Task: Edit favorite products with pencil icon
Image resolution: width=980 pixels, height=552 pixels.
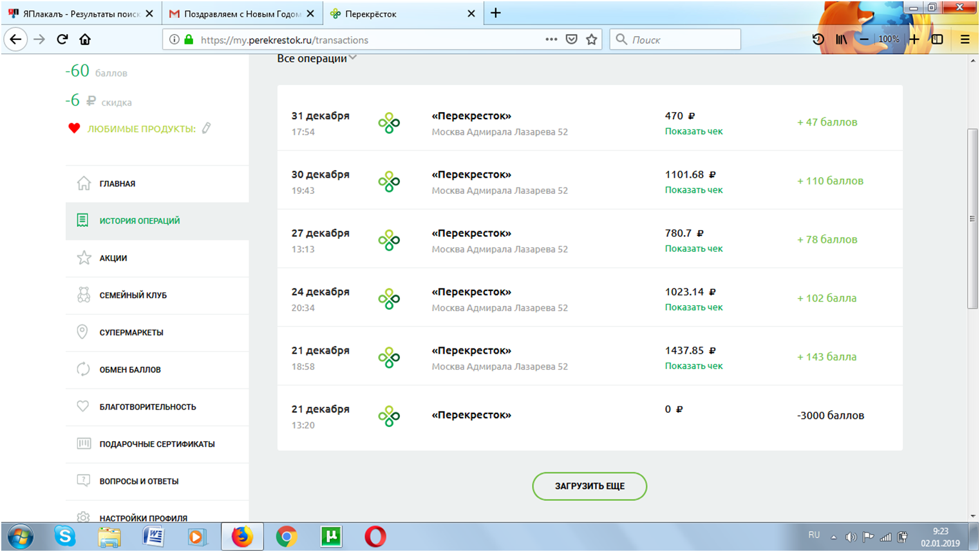Action: (206, 128)
